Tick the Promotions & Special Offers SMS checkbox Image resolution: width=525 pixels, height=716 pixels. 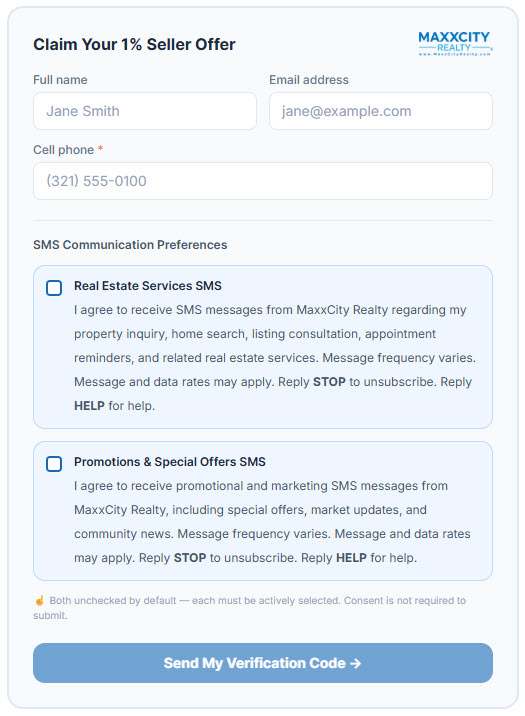(x=54, y=464)
